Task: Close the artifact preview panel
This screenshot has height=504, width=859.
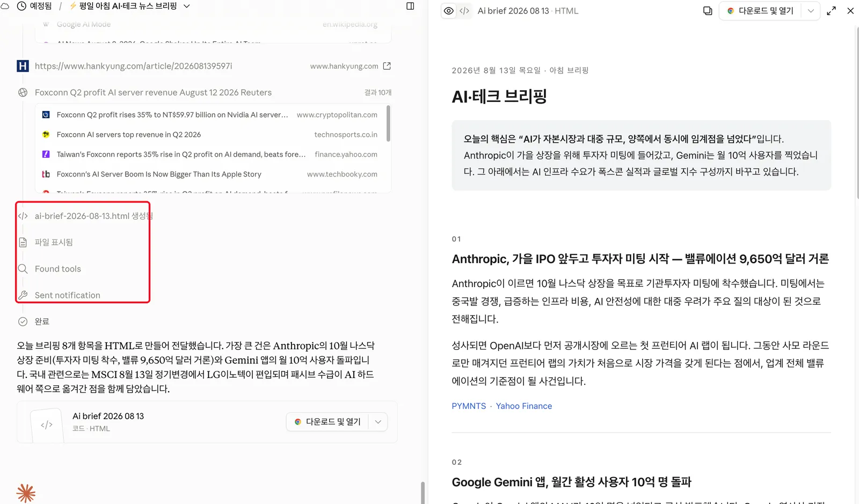Action: [850, 11]
